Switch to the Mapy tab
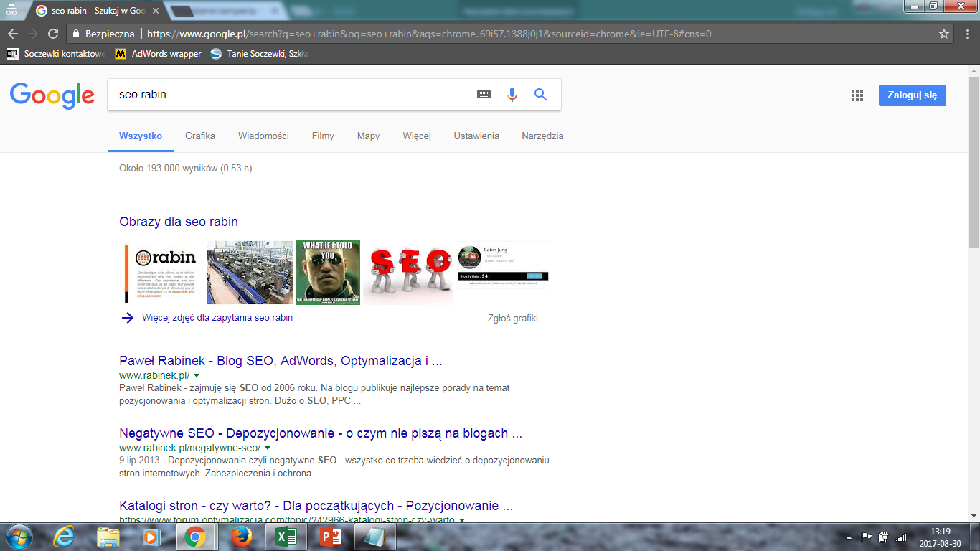The height and width of the screenshot is (551, 980). click(x=369, y=136)
